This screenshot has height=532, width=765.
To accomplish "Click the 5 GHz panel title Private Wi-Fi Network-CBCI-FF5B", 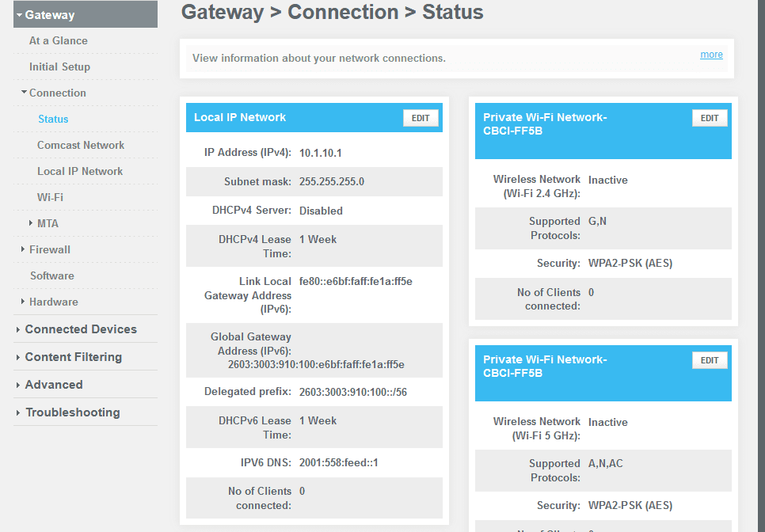I will pos(545,367).
